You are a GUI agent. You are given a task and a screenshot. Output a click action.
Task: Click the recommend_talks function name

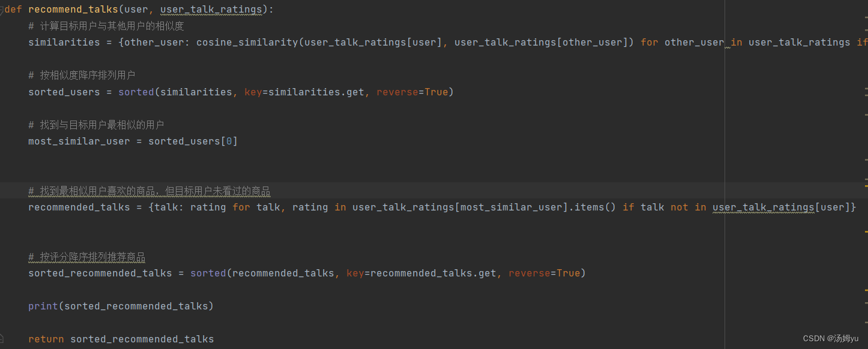click(73, 10)
